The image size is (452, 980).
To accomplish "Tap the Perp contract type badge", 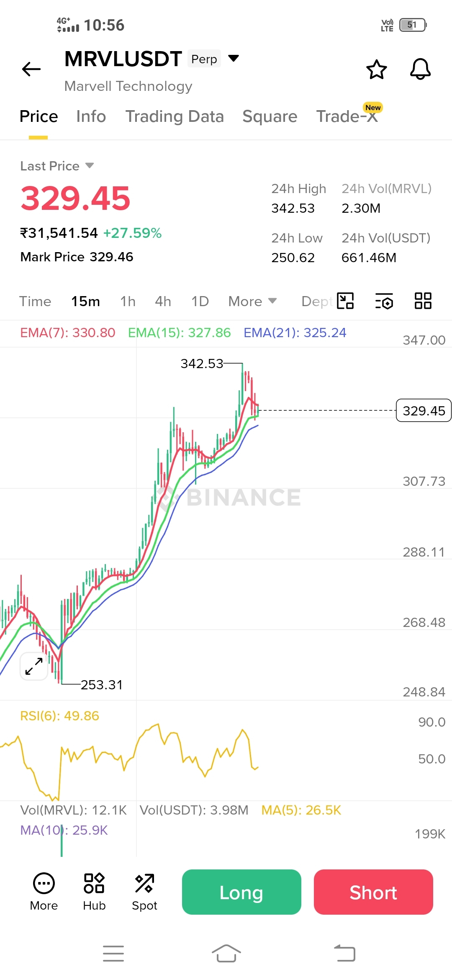I will coord(204,59).
